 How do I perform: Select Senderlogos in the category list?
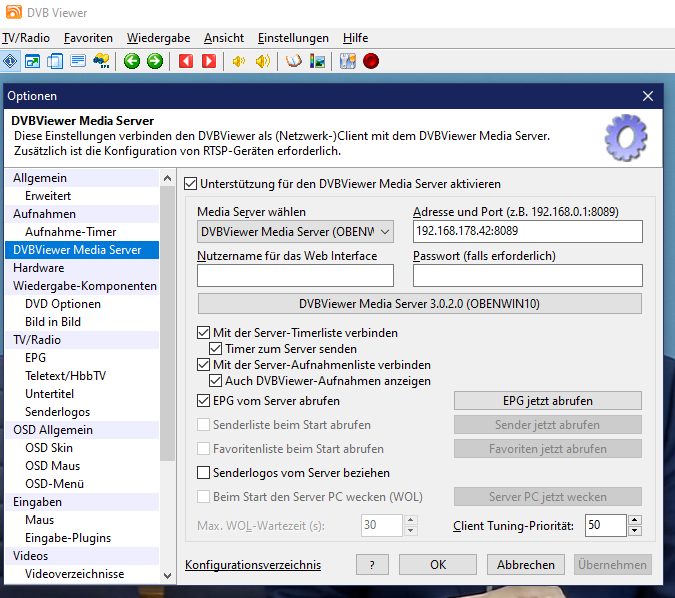click(82, 412)
